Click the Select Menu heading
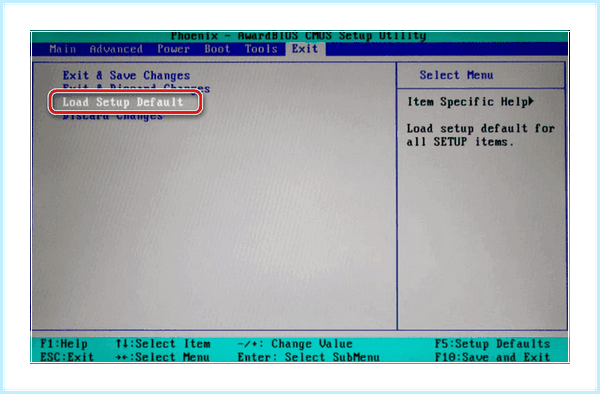 (456, 75)
